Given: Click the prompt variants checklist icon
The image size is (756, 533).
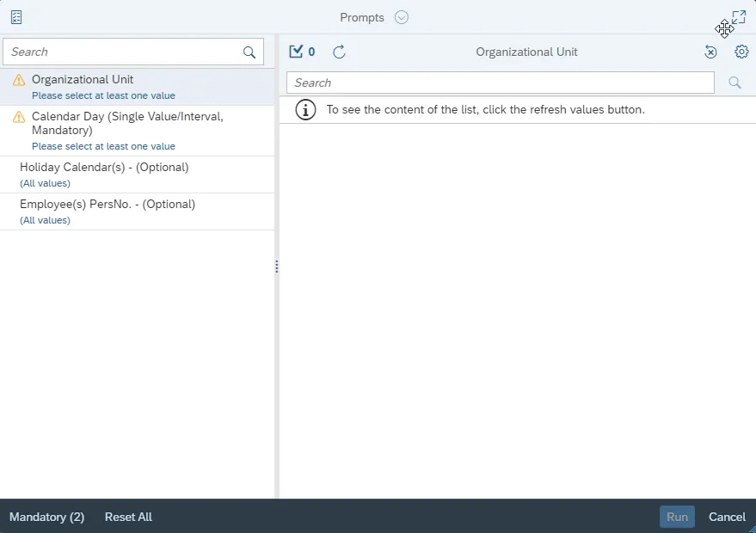Looking at the screenshot, I should pos(16,17).
